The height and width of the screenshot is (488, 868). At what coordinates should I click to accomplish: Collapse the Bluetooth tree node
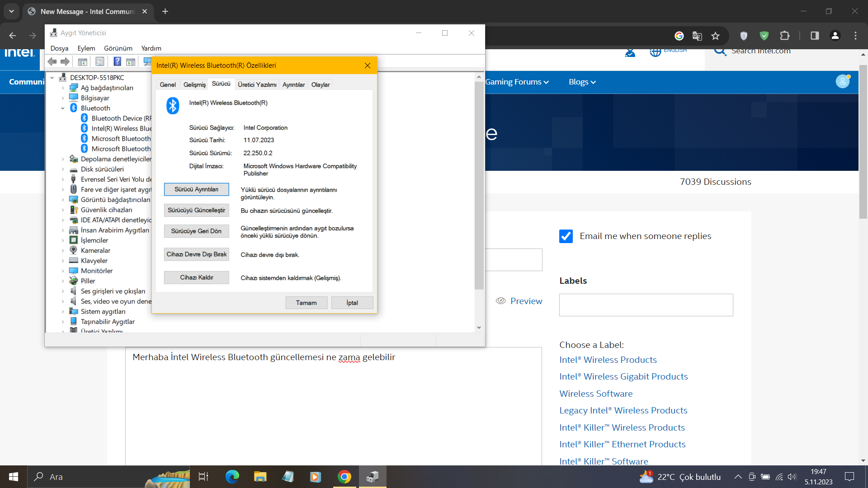tap(63, 108)
